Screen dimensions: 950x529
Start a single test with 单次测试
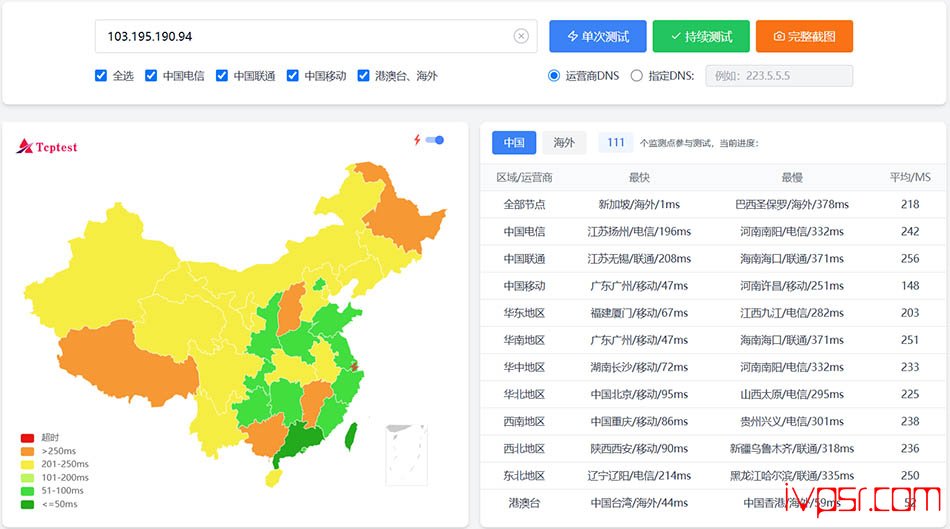pyautogui.click(x=598, y=36)
